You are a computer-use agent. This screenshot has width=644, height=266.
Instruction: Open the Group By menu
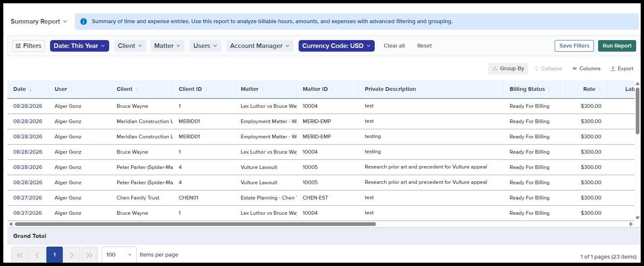(508, 69)
